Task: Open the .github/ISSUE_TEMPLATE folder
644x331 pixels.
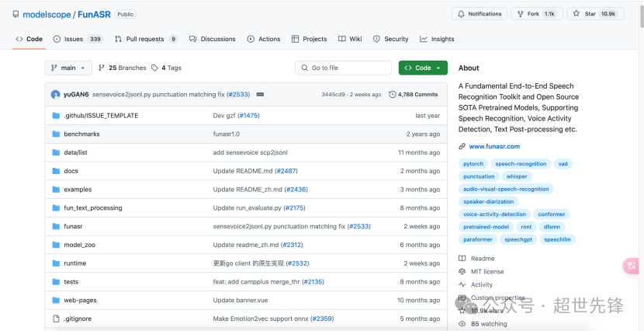Action: point(101,116)
